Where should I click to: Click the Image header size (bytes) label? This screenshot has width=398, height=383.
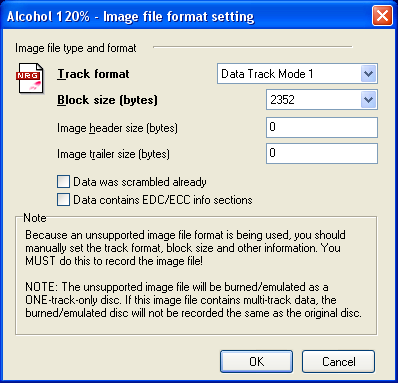point(117,128)
